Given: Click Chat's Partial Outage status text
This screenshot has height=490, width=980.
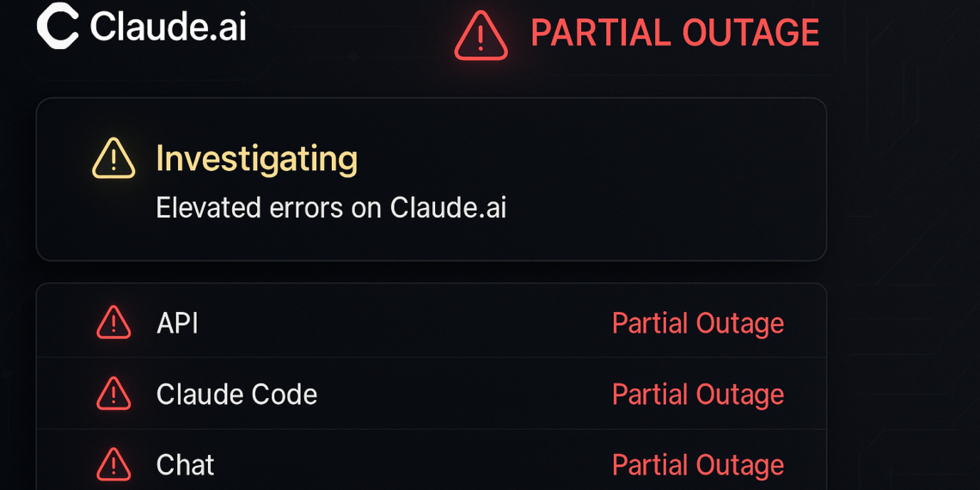Looking at the screenshot, I should (697, 465).
